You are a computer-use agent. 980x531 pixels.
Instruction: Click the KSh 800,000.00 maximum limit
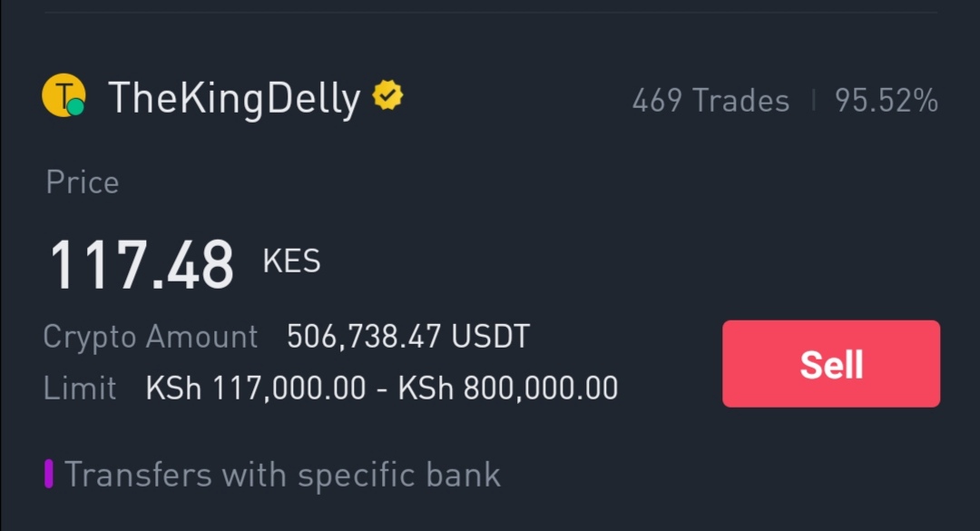(508, 388)
